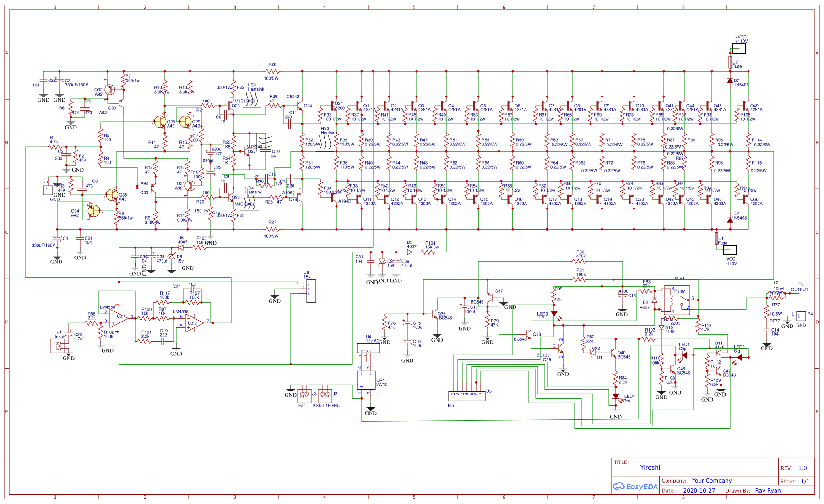Click the Your Company field
Viewport: 824px width, 504px height.
click(x=711, y=481)
